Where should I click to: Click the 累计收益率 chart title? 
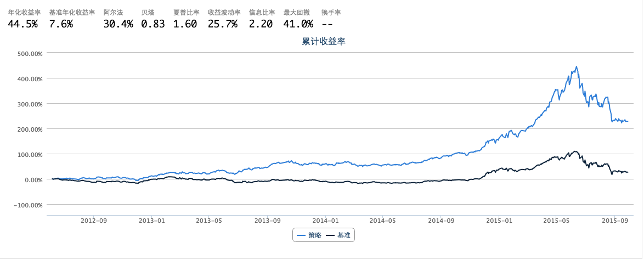pos(323,42)
